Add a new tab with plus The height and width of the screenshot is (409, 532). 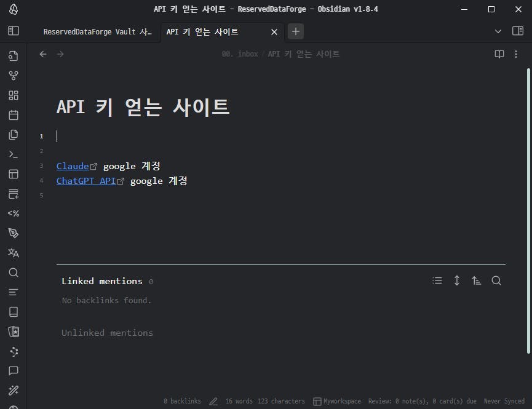[x=295, y=31]
